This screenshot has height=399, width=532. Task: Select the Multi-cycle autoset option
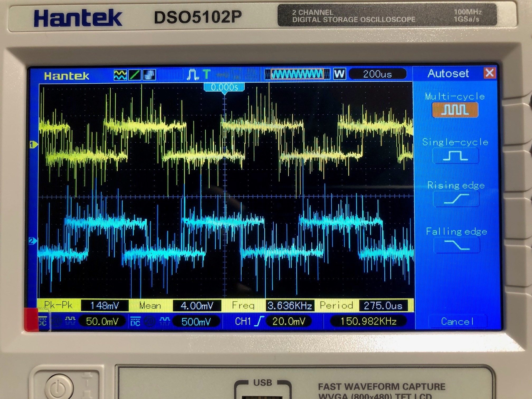(x=455, y=110)
